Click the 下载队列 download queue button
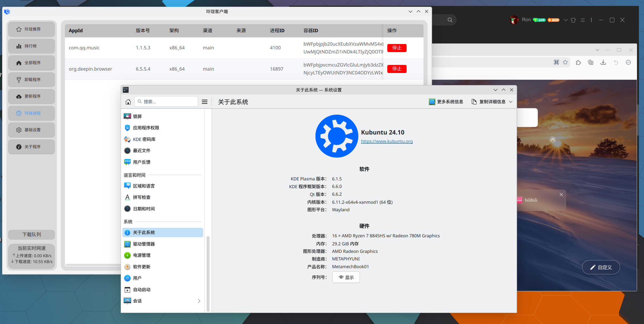Screen dimensions: 644x324 tap(31, 235)
